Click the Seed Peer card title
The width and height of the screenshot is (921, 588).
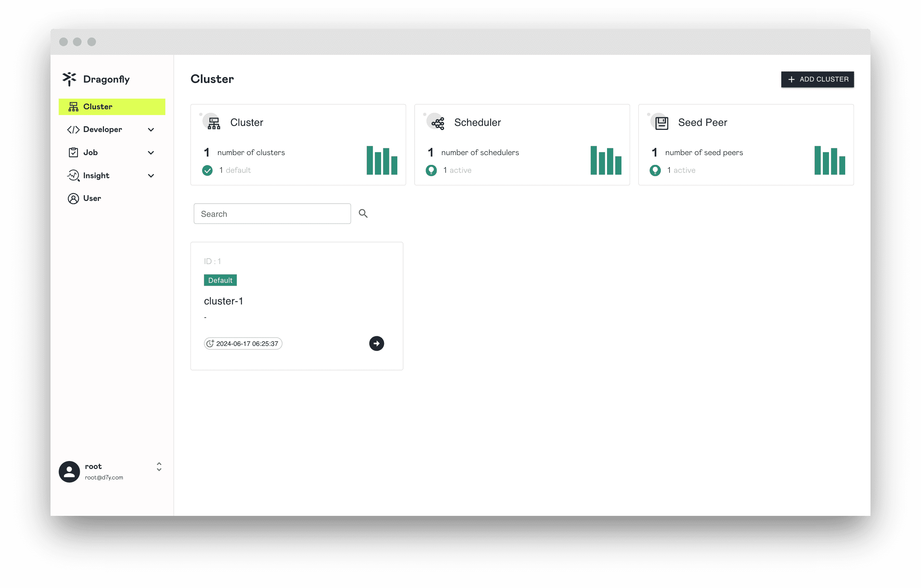[703, 123]
